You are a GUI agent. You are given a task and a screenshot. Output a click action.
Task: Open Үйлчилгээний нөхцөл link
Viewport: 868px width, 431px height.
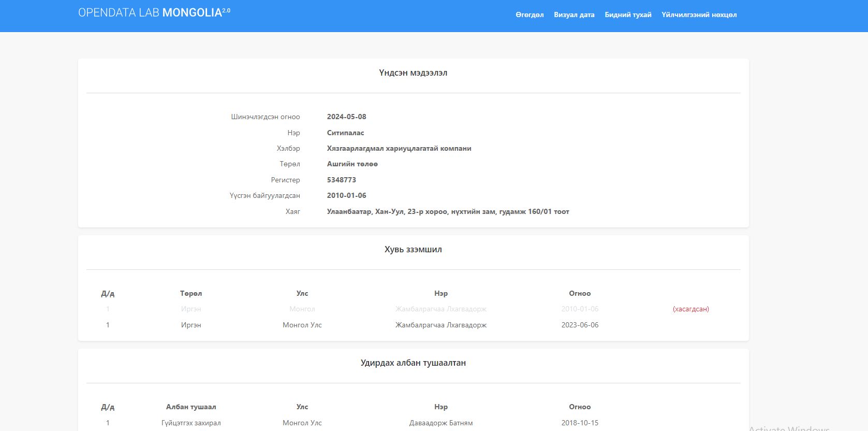(x=699, y=15)
